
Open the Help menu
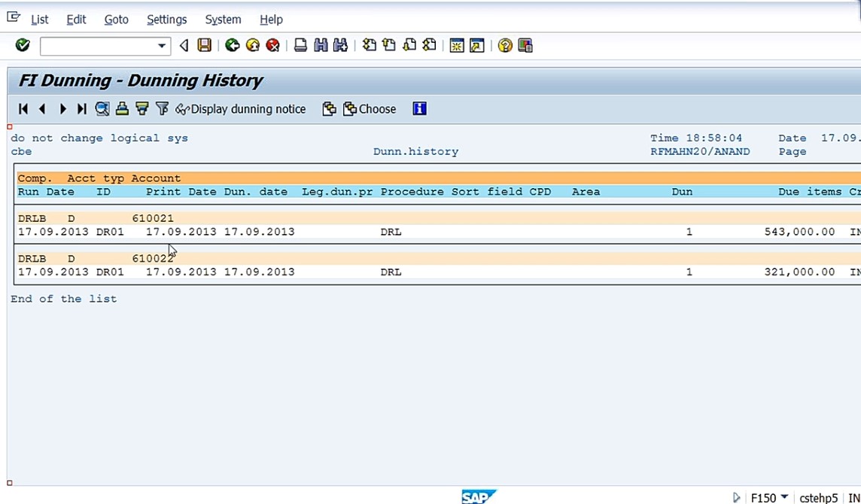(271, 20)
